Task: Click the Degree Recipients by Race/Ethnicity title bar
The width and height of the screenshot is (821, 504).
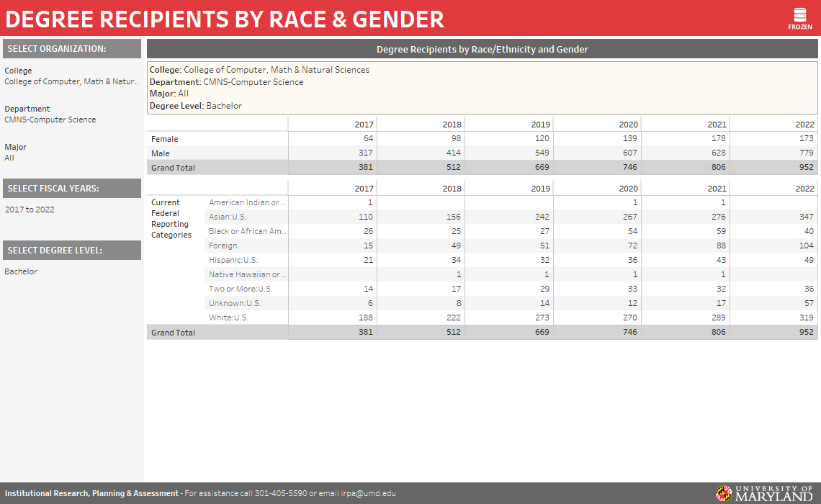Action: [x=482, y=49]
